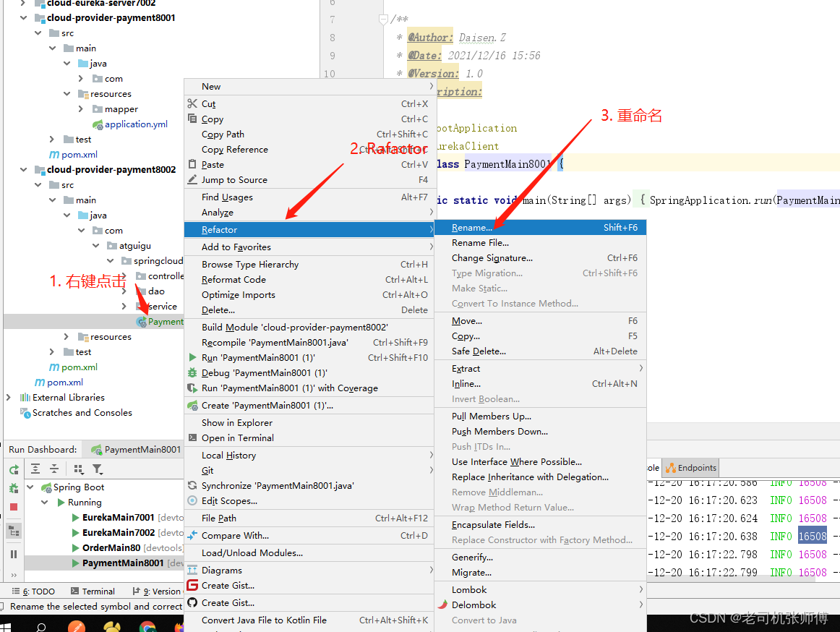This screenshot has width=840, height=632.
Task: Click the Pause icon in Run Dashboard sidebar
Action: coord(14,554)
